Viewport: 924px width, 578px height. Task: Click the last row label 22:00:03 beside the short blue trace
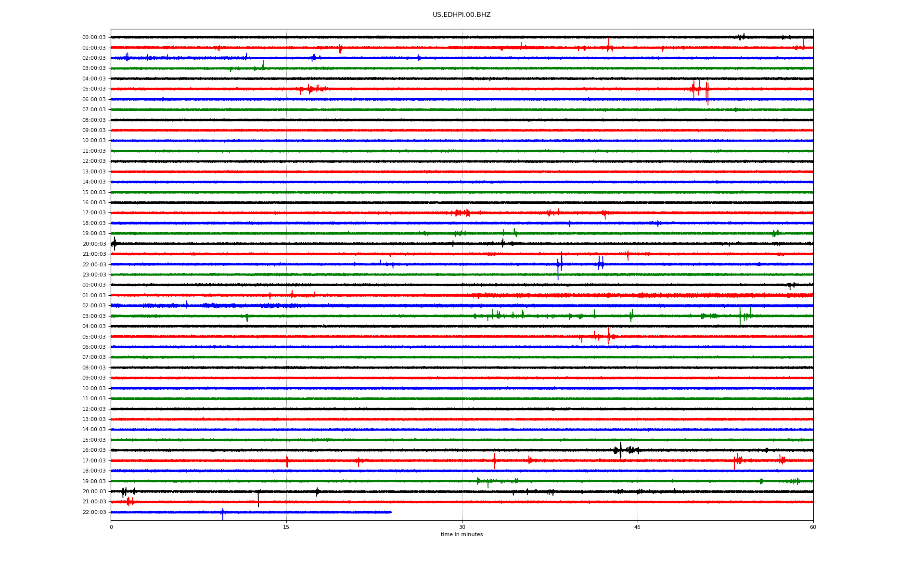click(94, 512)
